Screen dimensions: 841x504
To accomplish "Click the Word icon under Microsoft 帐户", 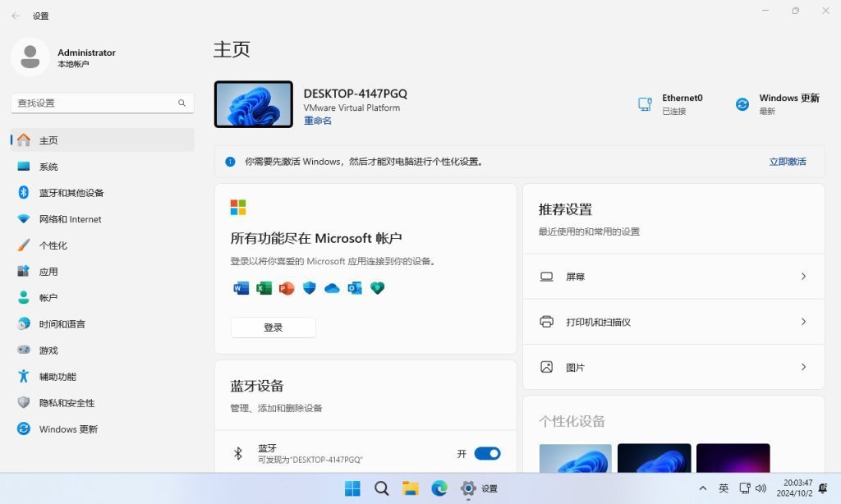I will [240, 288].
